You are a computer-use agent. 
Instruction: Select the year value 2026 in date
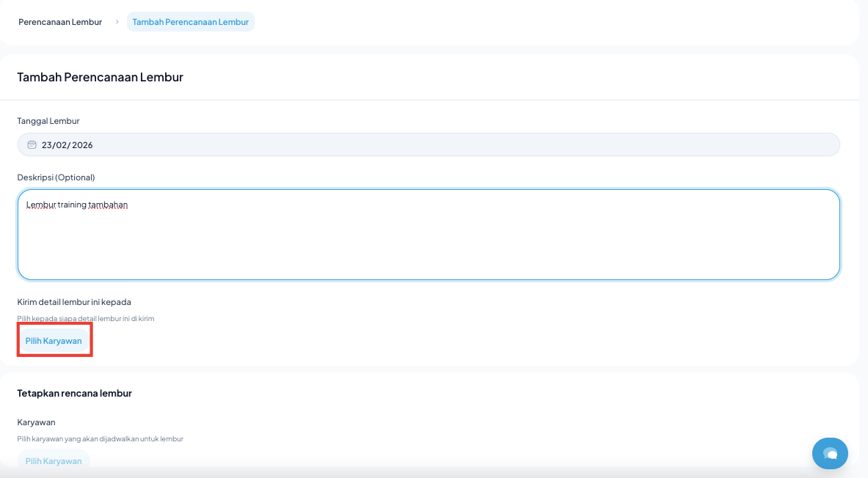tap(82, 145)
